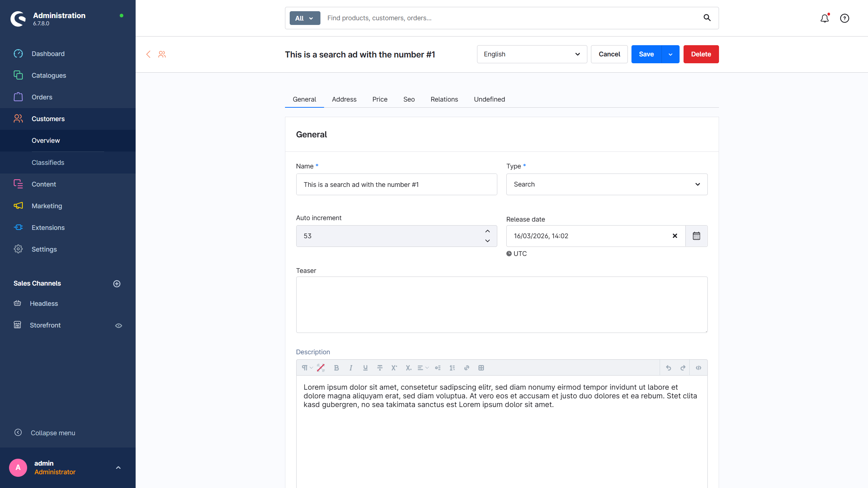Click the Cancel button

tap(609, 54)
